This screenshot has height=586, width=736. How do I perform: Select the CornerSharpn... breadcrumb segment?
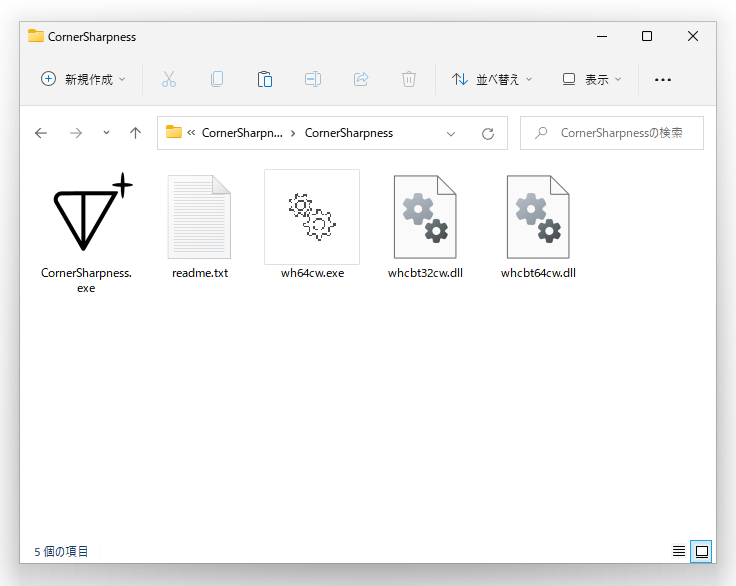coord(242,133)
